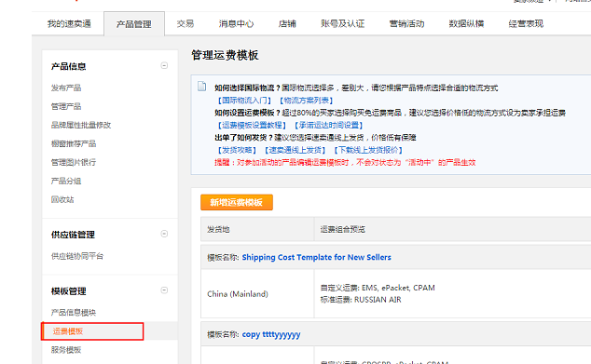The width and height of the screenshot is (591, 364).
Task: Open 回收站 in the sidebar
Action: coord(62,199)
